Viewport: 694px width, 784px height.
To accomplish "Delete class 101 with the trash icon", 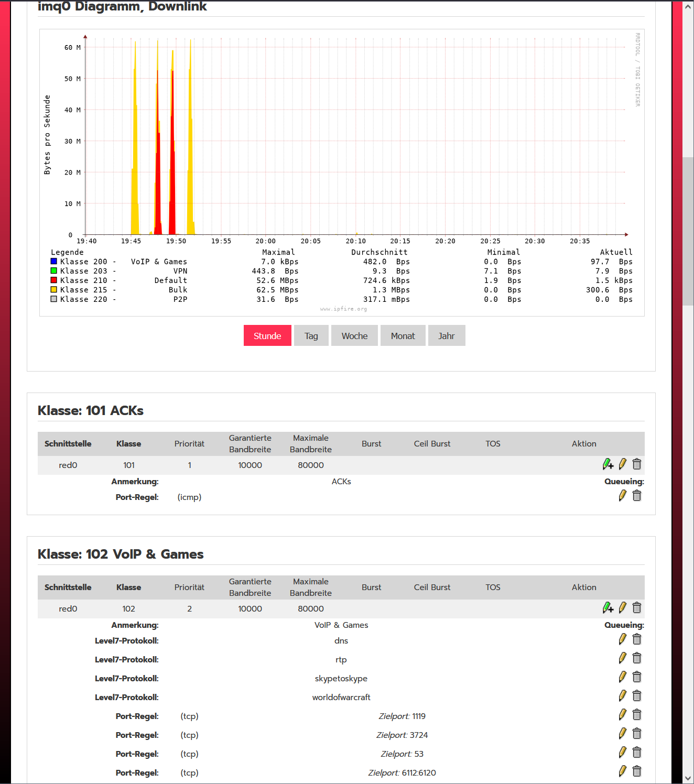I will [637, 464].
